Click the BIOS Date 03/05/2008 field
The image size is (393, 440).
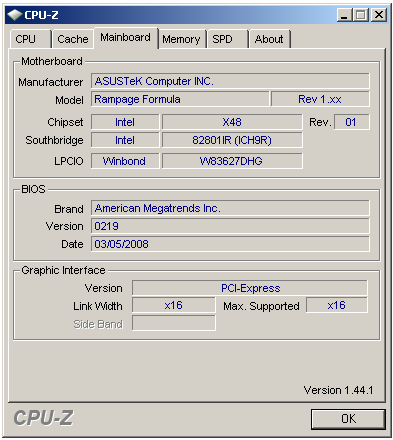click(x=230, y=244)
